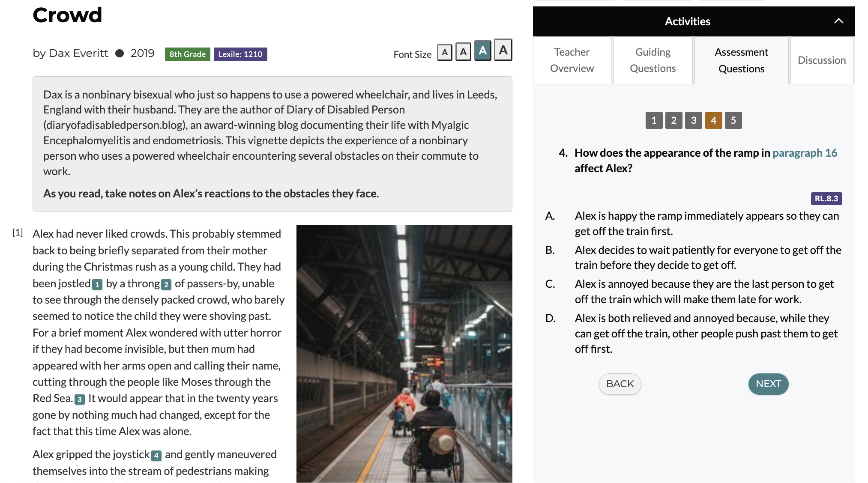Screen dimensions: 868x483
Task: Open footnote 2 after 'throng'
Action: tap(166, 284)
